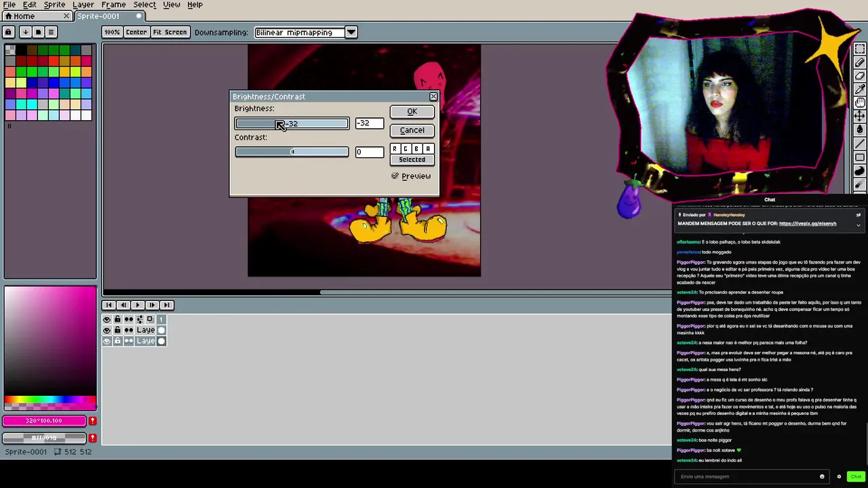Close the Brightness/Contrast dialog
Viewport: 868px width, 488px height.
pos(433,96)
